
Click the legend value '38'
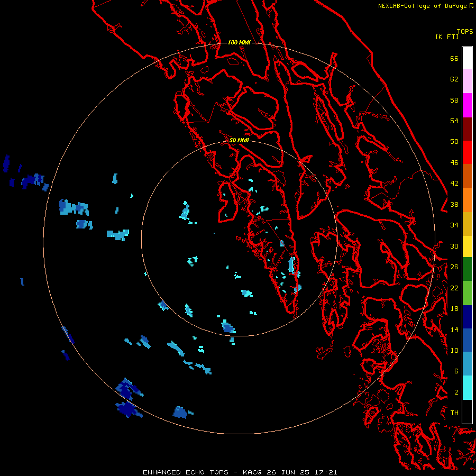(454, 204)
